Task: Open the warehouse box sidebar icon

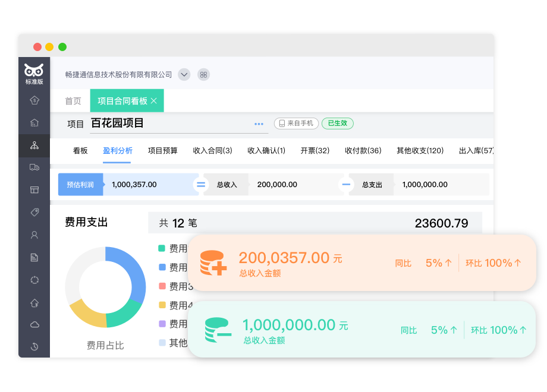Action: 34,190
